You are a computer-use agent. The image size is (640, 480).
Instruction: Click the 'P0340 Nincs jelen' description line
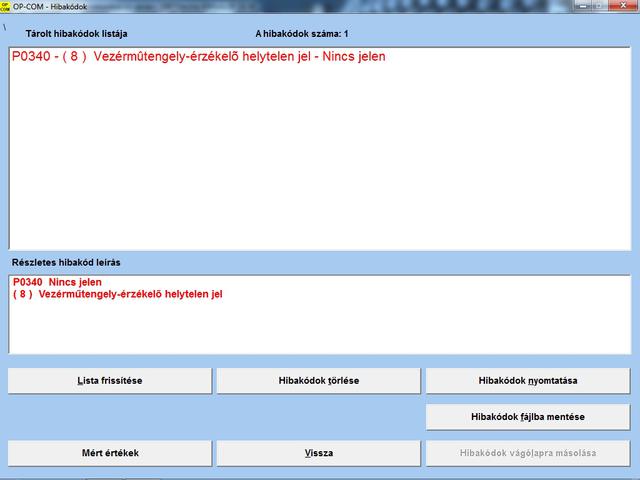click(57, 282)
